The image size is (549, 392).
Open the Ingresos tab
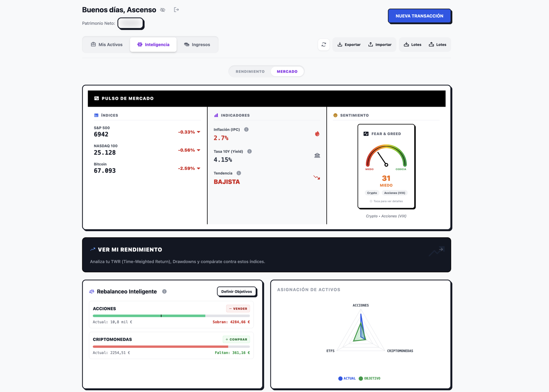click(197, 45)
